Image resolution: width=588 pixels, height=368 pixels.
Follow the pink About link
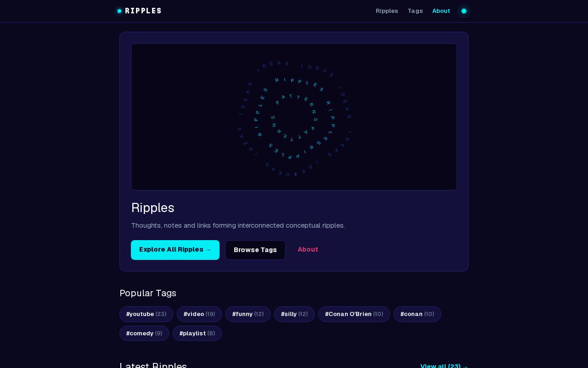(x=308, y=249)
